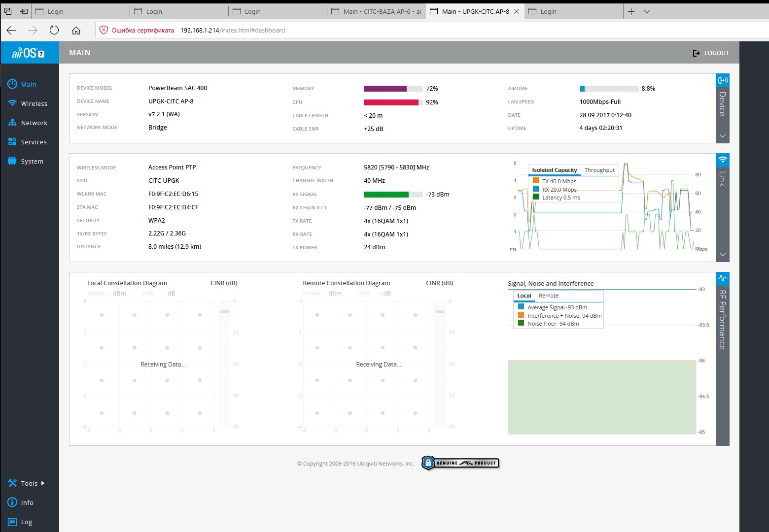Select the Isolated Capacity tab

pyautogui.click(x=554, y=170)
